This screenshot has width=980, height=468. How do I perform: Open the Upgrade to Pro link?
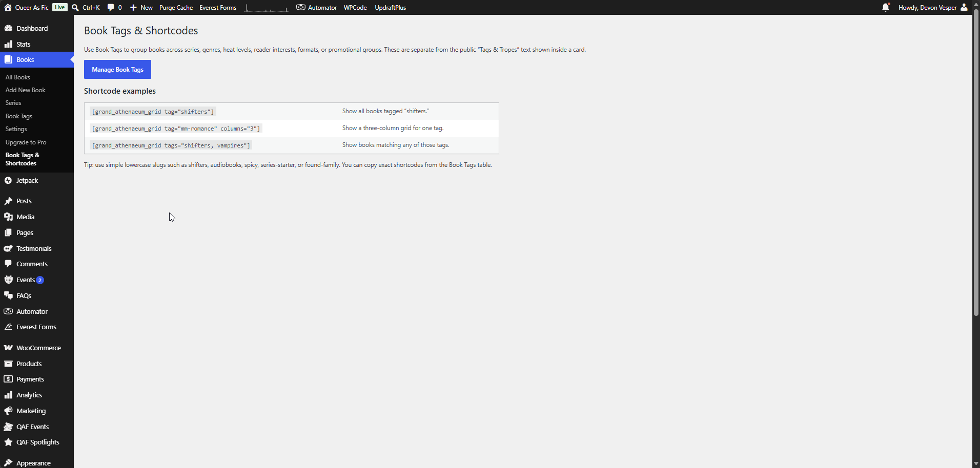coord(26,142)
